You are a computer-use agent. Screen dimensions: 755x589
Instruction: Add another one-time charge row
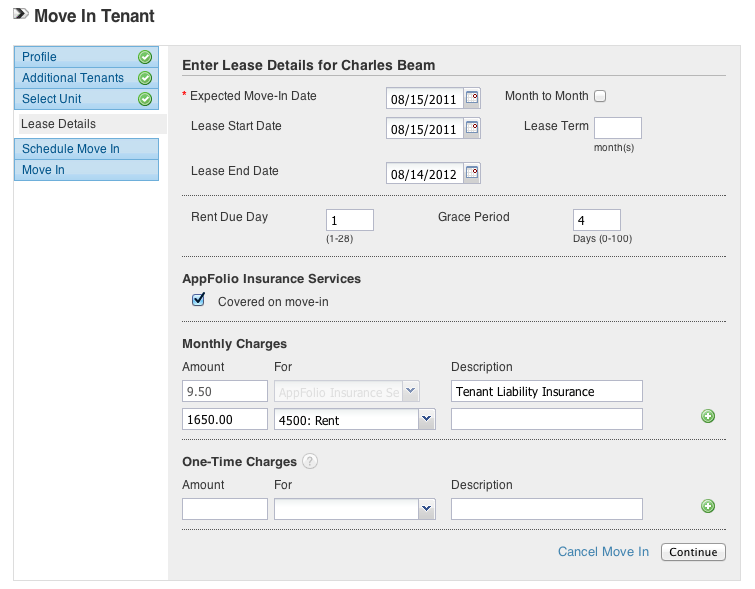[708, 506]
